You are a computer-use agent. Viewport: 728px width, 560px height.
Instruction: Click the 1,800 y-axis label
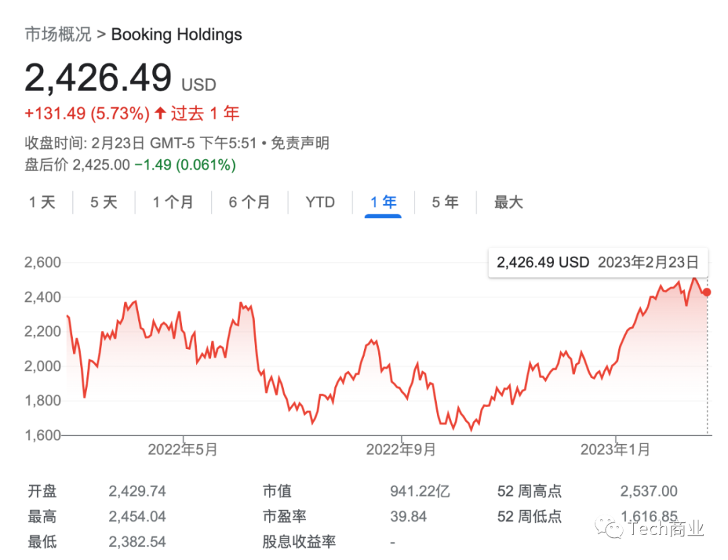[42, 400]
